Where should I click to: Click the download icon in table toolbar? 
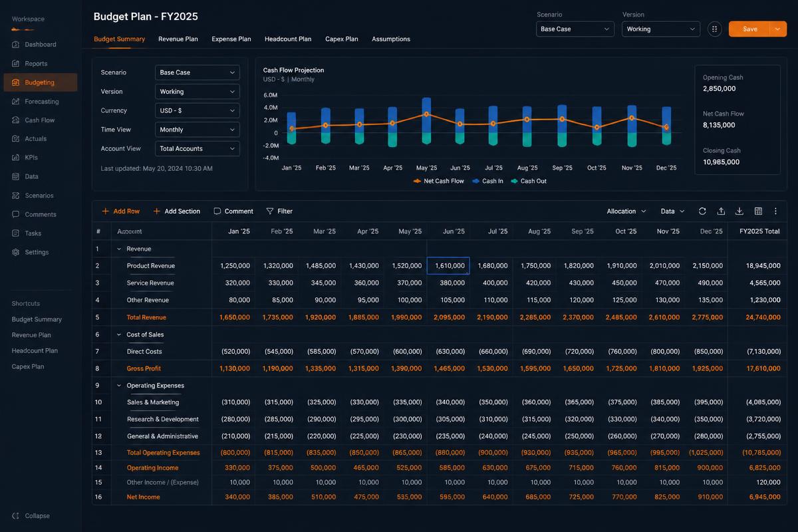tap(739, 211)
